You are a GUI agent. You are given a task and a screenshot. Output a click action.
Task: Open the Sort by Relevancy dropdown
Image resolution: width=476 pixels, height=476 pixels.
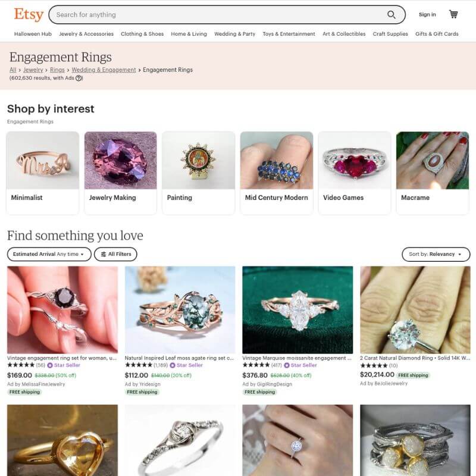pyautogui.click(x=436, y=254)
